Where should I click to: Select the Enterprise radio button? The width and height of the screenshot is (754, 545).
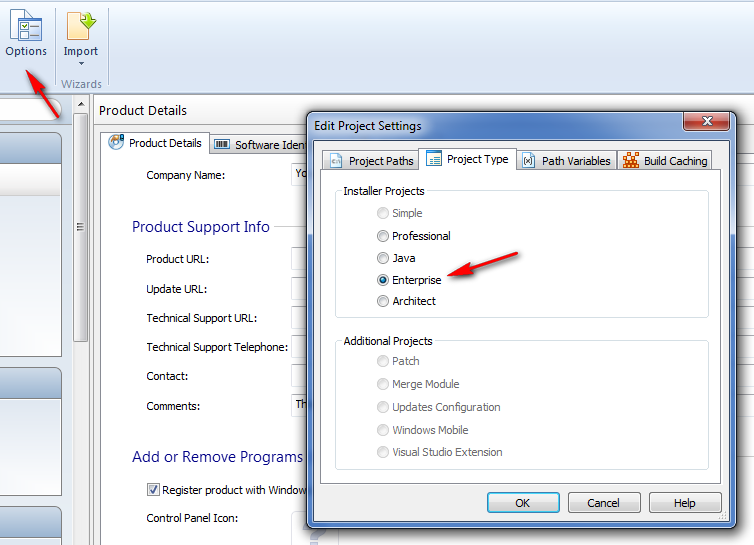tap(383, 280)
